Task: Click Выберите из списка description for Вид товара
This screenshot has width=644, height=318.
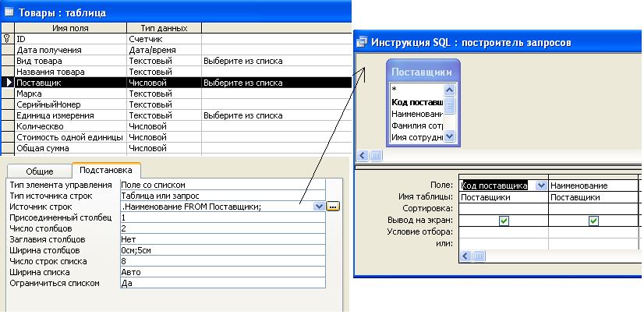Action: tap(243, 61)
